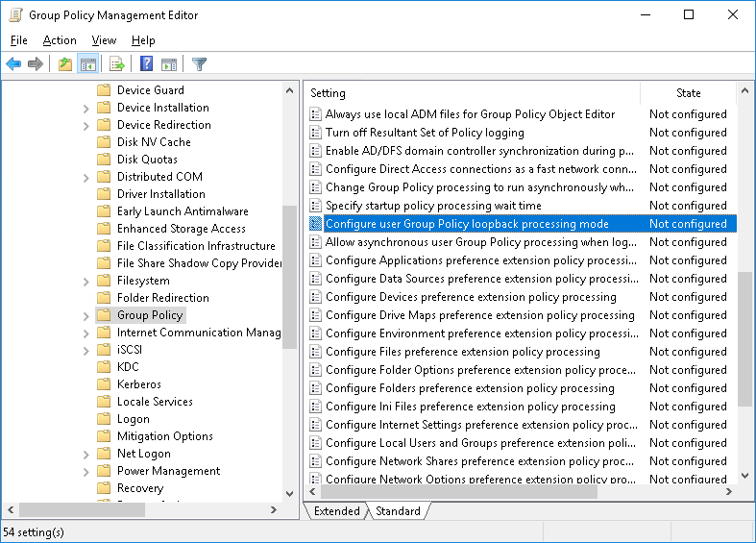Click the Forward arrow toolbar icon
This screenshot has height=543, width=756.
coord(36,64)
